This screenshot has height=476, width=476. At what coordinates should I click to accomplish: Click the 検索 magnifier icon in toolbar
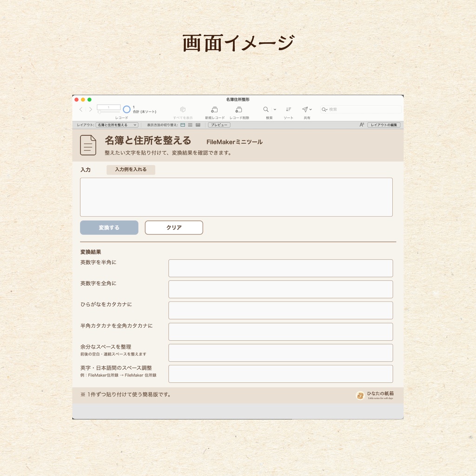tap(265, 109)
